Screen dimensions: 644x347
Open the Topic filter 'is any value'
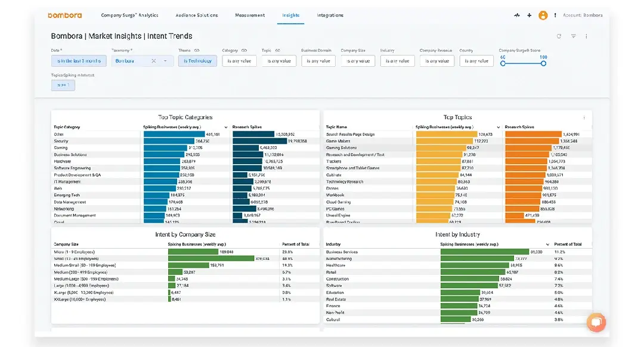point(279,61)
